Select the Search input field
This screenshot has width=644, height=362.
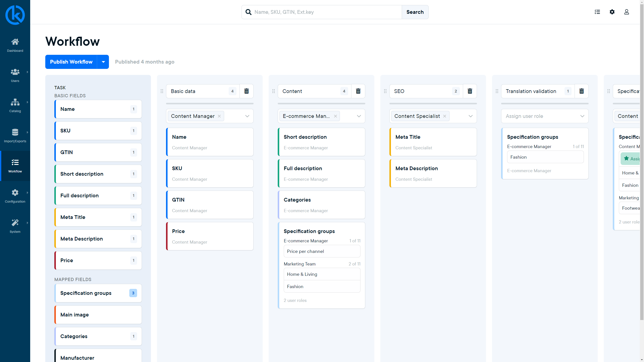[x=321, y=12]
